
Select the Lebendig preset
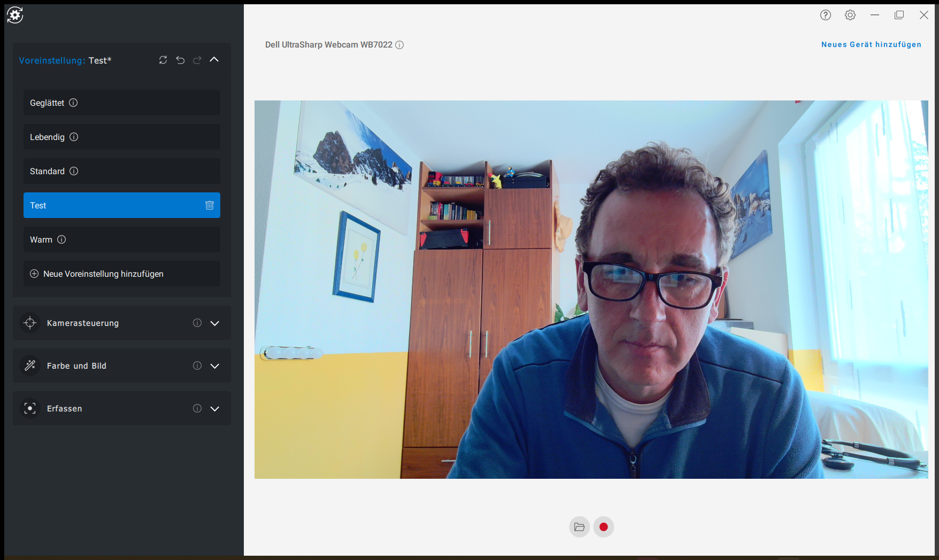coord(122,137)
